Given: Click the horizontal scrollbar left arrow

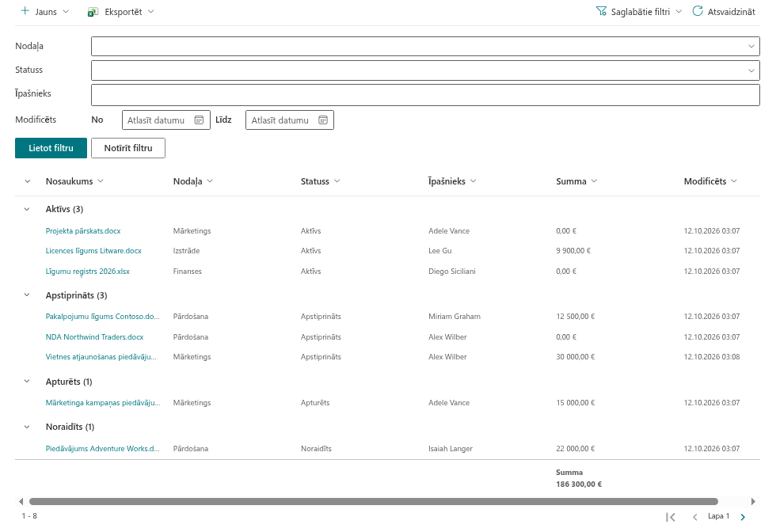Looking at the screenshot, I should coord(21,502).
